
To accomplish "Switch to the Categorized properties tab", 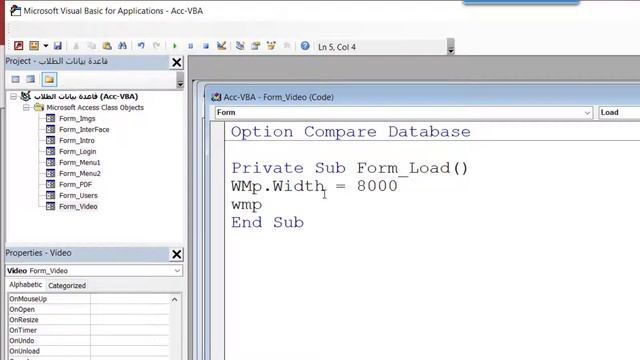I will pyautogui.click(x=67, y=285).
